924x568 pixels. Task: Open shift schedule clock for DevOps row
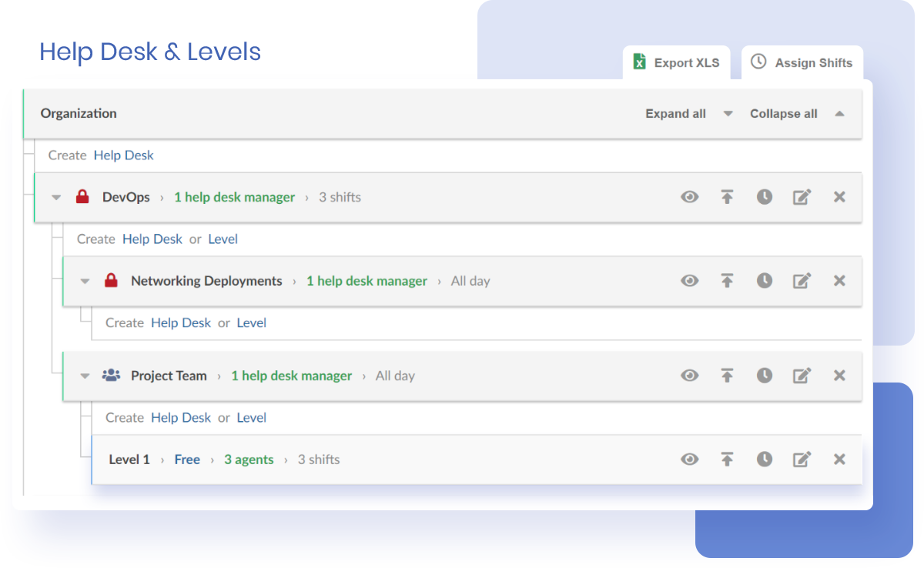click(x=765, y=197)
